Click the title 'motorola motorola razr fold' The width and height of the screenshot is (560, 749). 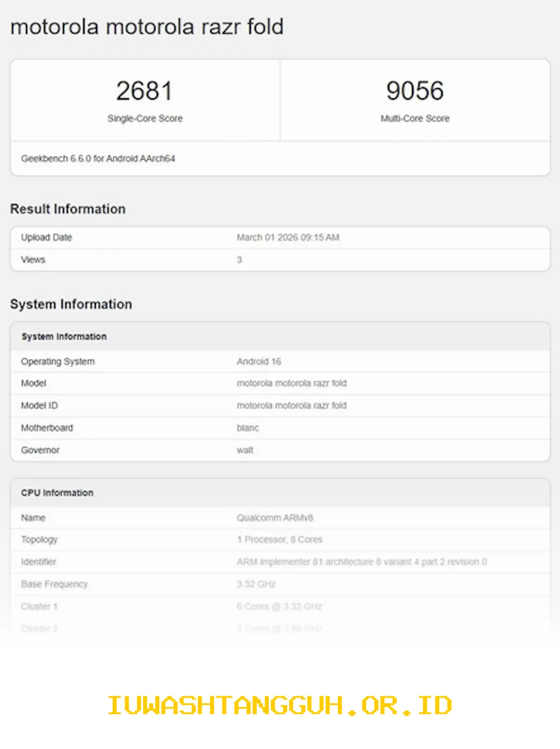point(147,27)
